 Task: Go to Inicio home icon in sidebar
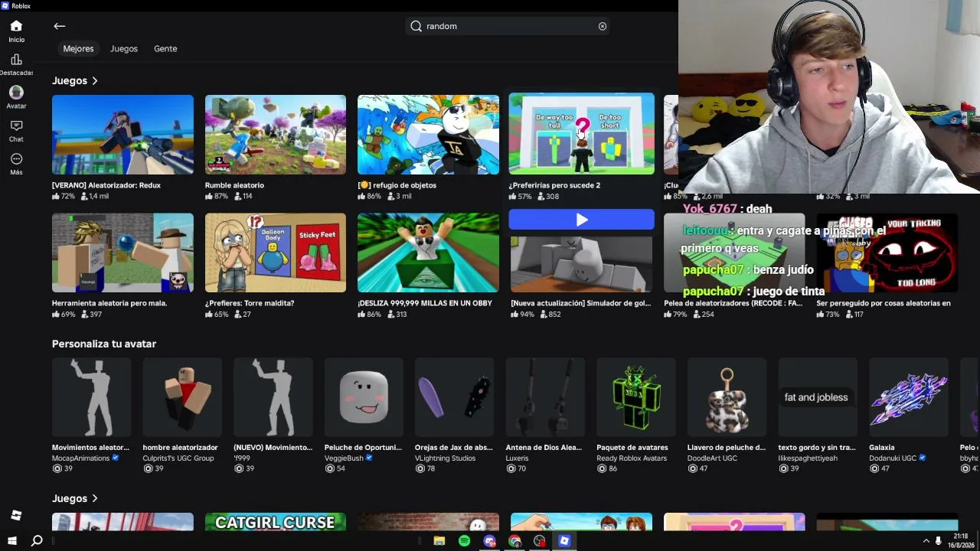[16, 26]
